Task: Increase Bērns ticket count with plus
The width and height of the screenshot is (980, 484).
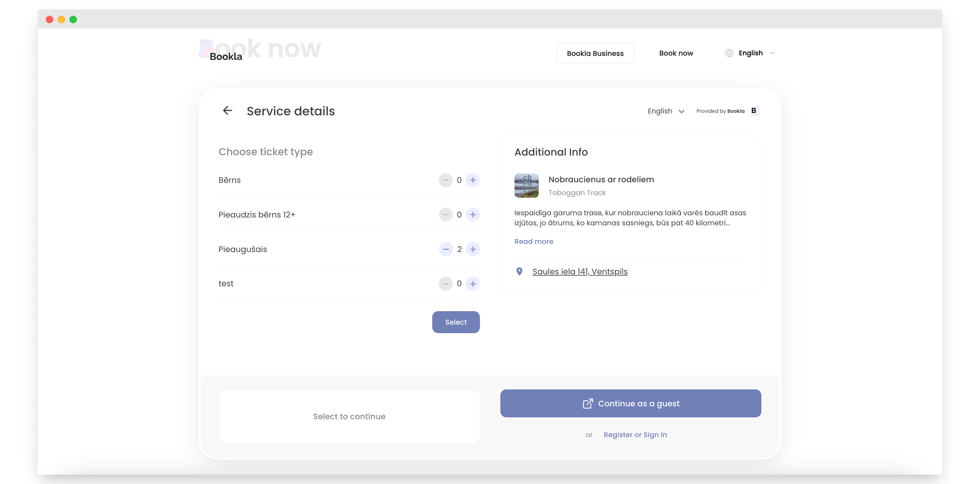Action: tap(472, 180)
